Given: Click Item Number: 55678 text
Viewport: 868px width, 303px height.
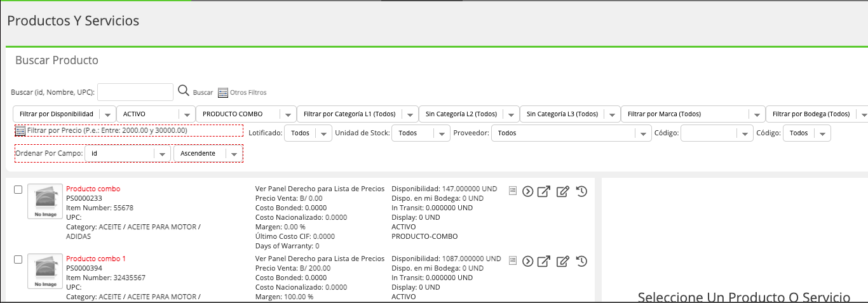Looking at the screenshot, I should point(100,208).
